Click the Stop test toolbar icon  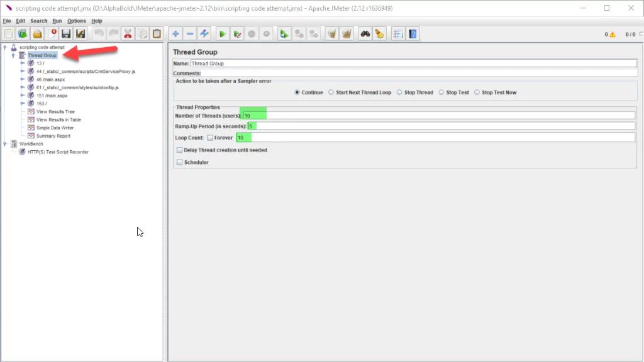click(x=252, y=34)
